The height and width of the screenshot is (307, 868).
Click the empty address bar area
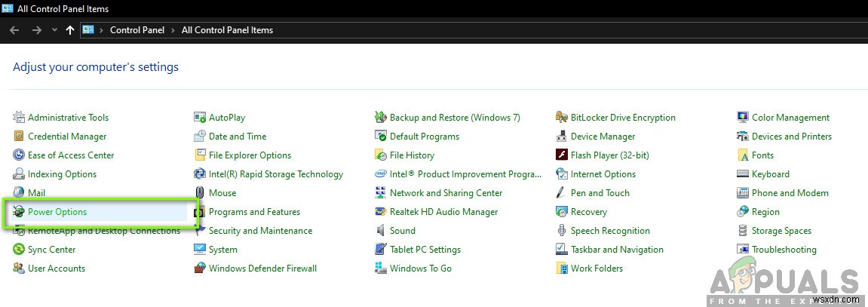click(x=528, y=30)
